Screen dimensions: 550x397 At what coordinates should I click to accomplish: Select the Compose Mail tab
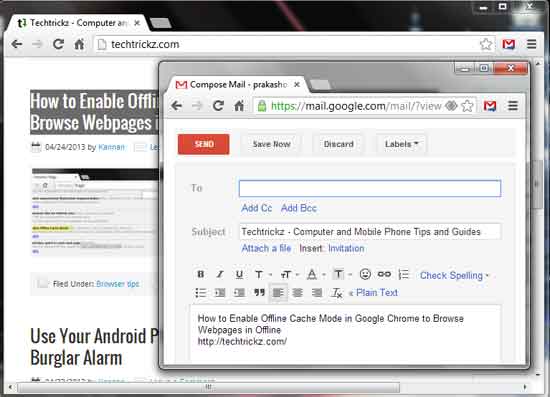tap(236, 85)
